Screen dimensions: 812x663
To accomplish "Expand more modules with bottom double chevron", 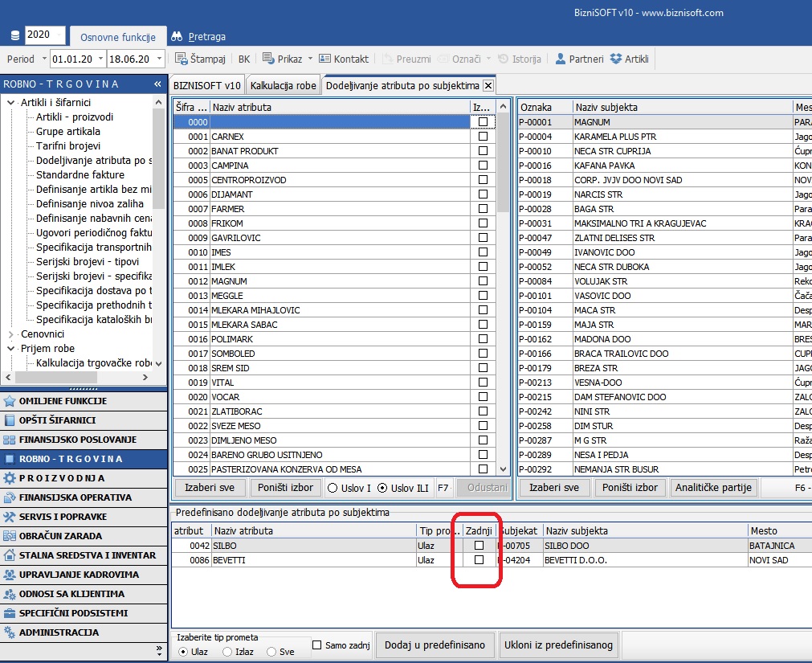I will (159, 651).
